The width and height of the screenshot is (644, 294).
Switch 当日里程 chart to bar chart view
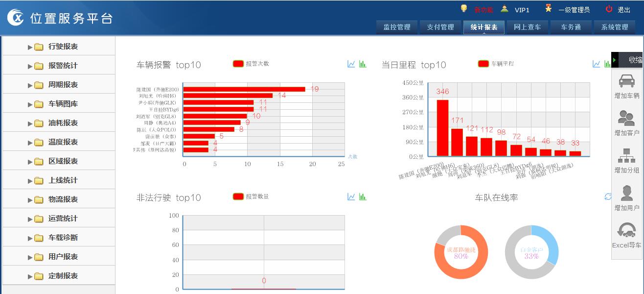coord(607,64)
